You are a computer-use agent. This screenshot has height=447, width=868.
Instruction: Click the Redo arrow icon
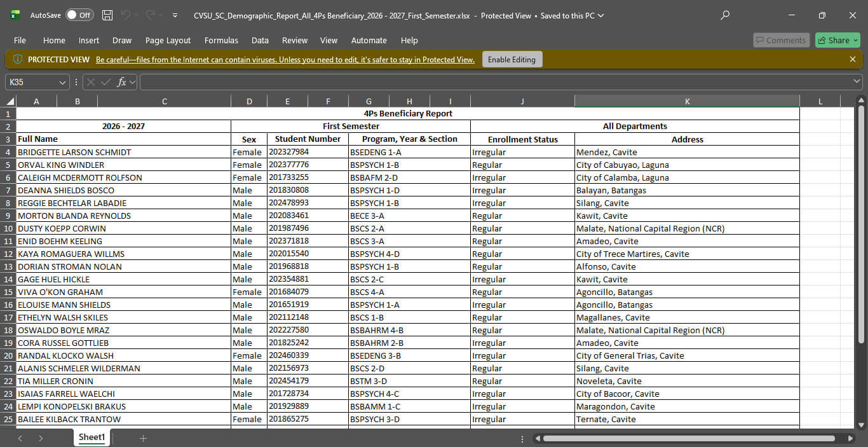click(x=151, y=15)
